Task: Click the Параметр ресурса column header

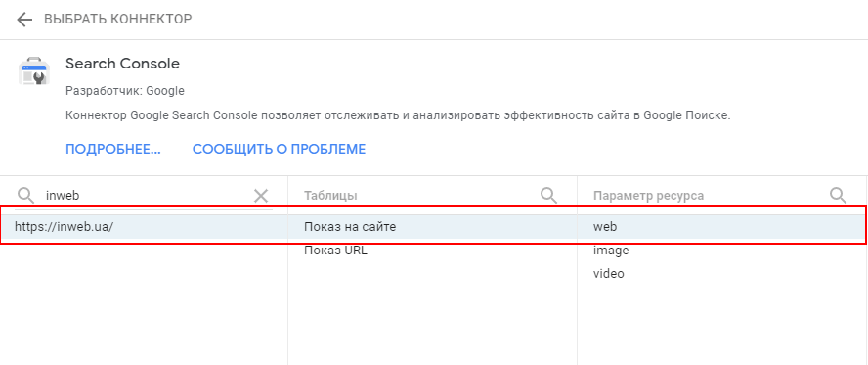Action: point(648,196)
